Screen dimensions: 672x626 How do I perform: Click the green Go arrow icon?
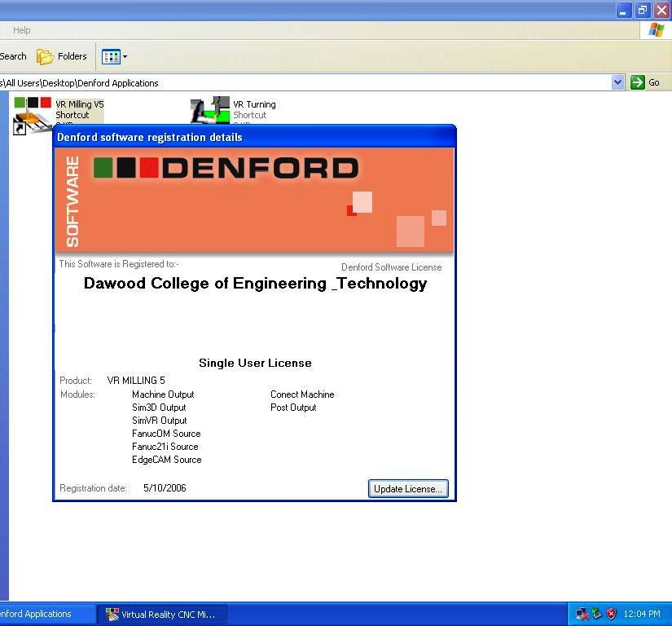click(x=637, y=82)
